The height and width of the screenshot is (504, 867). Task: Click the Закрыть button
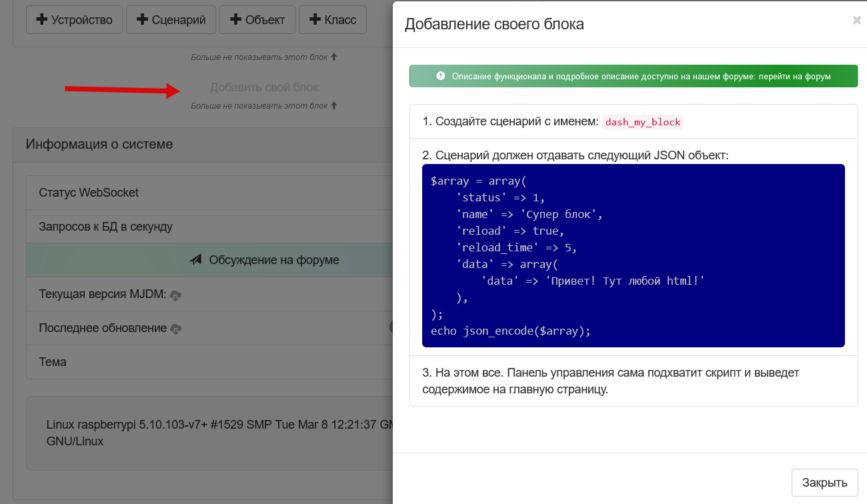pyautogui.click(x=824, y=483)
